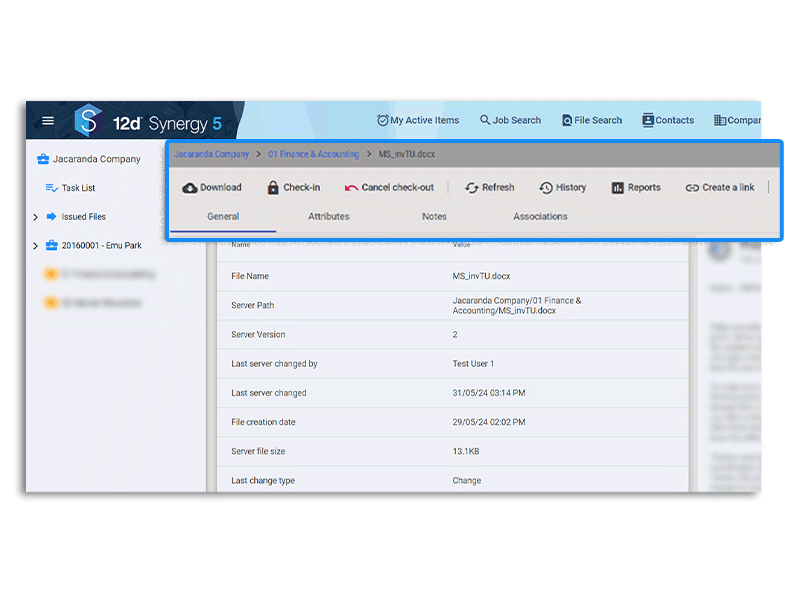
Task: Click the Last change type value Change
Action: click(x=467, y=481)
